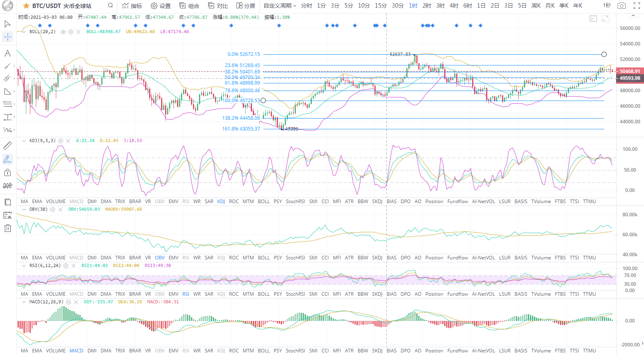644x354 pixels.
Task: Toggle the lock drawings padlock
Action: [x=8, y=173]
